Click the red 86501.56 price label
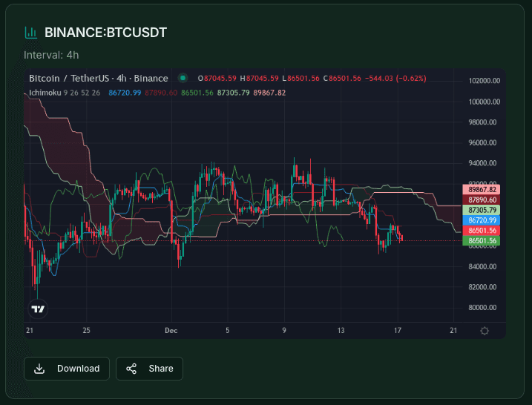Image resolution: width=532 pixels, height=405 pixels. coord(481,231)
